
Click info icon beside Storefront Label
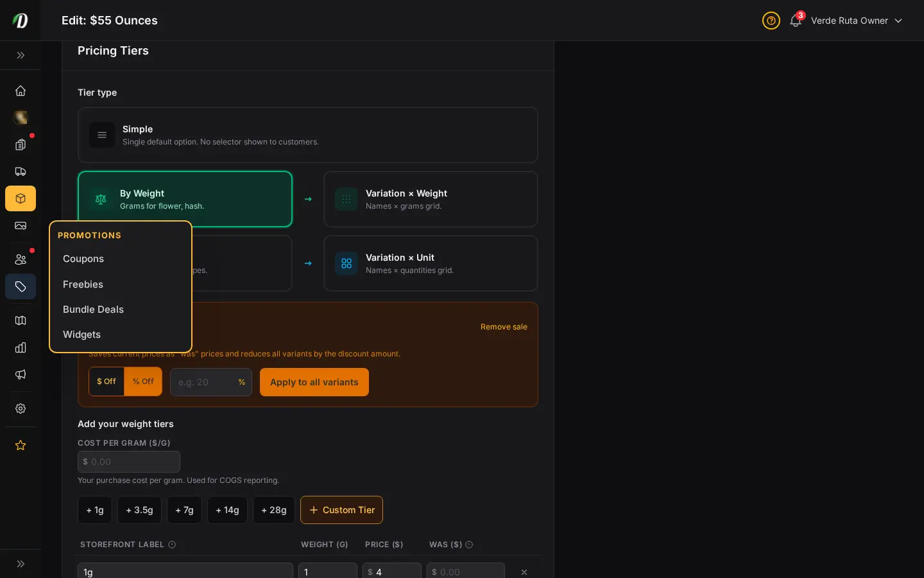pyautogui.click(x=172, y=545)
